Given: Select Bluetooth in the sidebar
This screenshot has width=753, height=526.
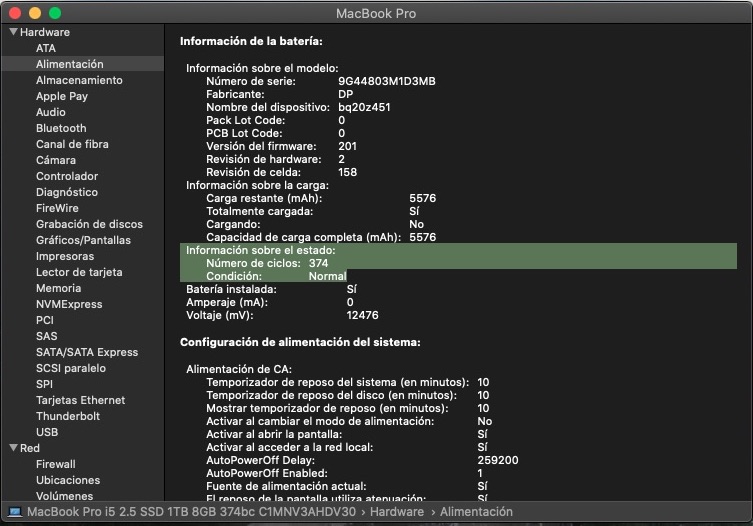Looking at the screenshot, I should tap(61, 128).
